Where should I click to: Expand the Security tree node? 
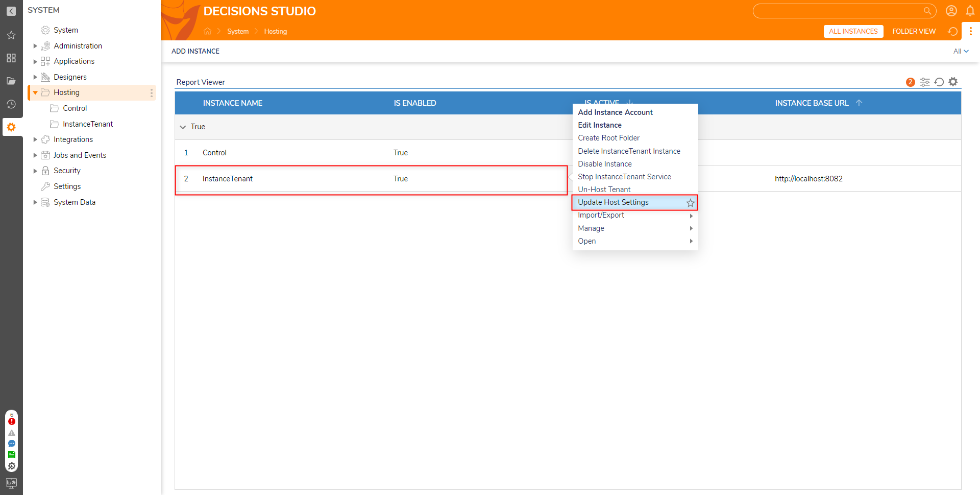click(x=35, y=171)
